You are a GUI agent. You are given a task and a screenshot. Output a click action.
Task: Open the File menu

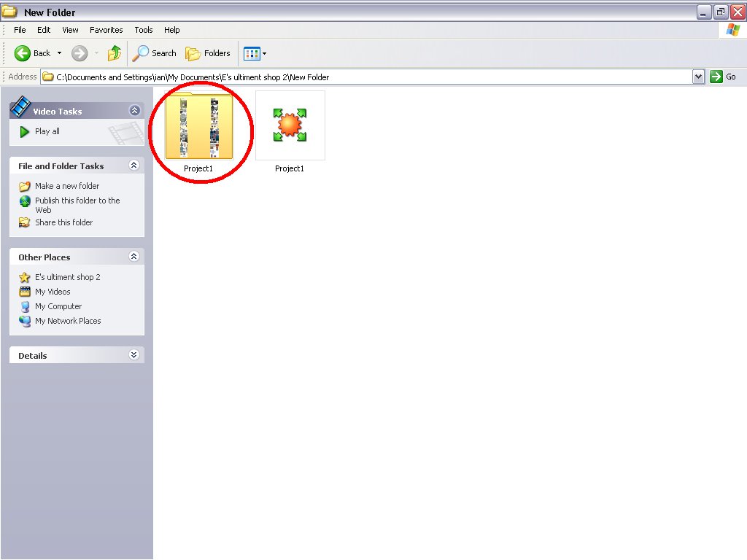tap(20, 30)
